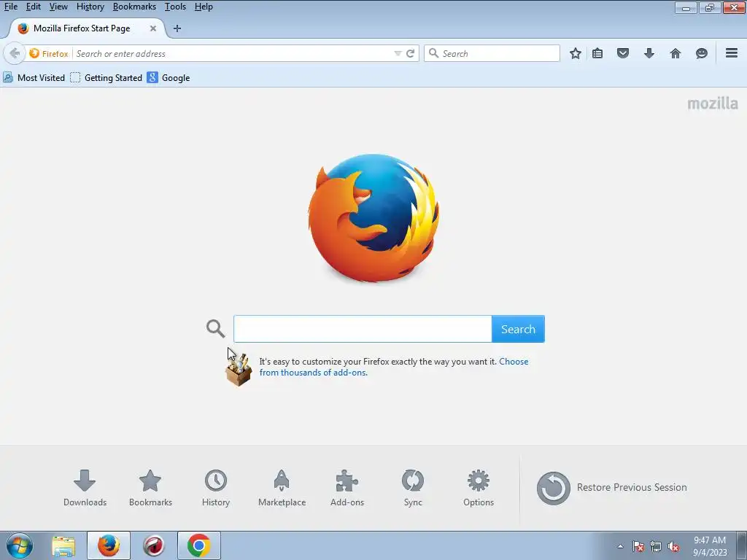Bookmark this page with the star icon
This screenshot has height=560, width=747.
pos(576,53)
